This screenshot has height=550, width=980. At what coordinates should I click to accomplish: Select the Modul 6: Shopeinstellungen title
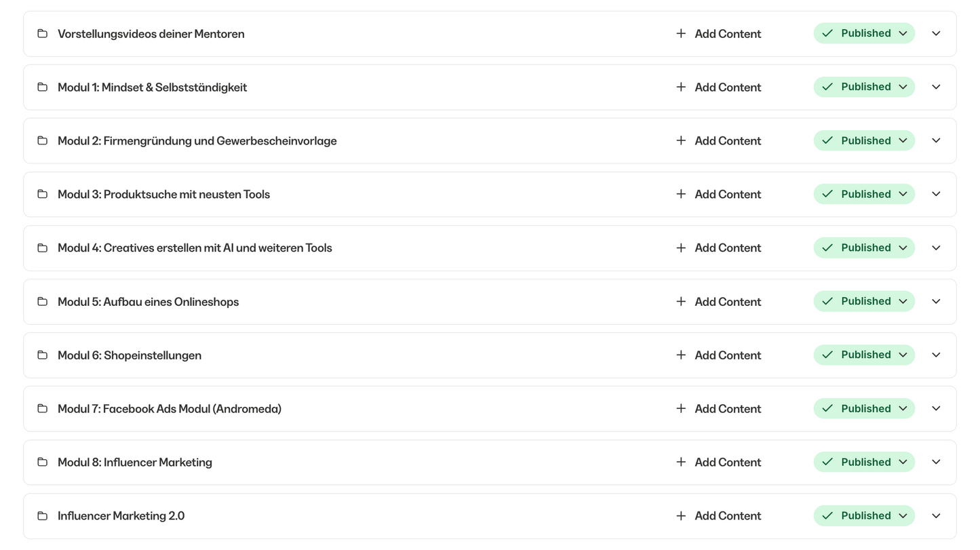(130, 355)
